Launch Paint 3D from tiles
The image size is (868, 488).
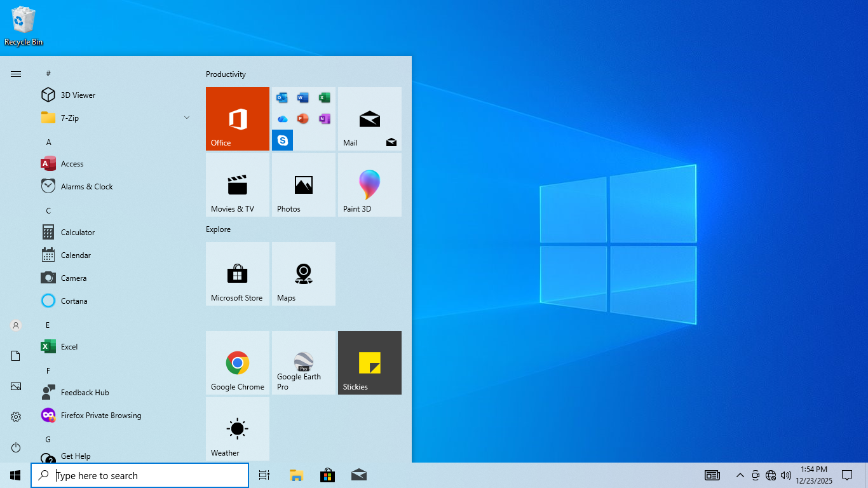pyautogui.click(x=369, y=185)
